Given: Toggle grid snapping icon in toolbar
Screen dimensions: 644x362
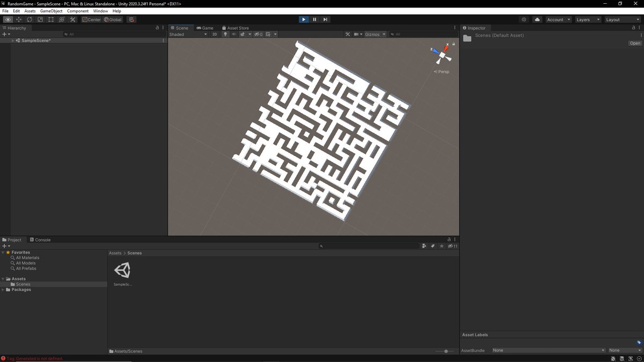Looking at the screenshot, I should pyautogui.click(x=131, y=19).
